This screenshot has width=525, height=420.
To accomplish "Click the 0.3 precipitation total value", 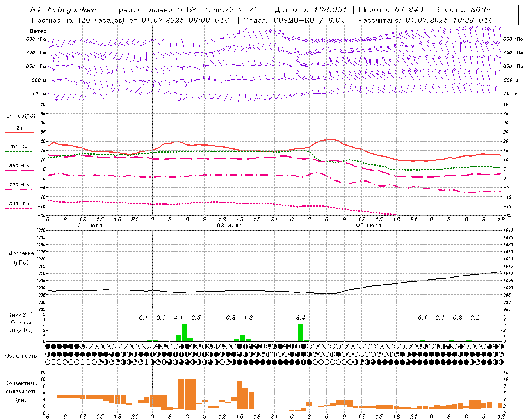I will tap(231, 317).
